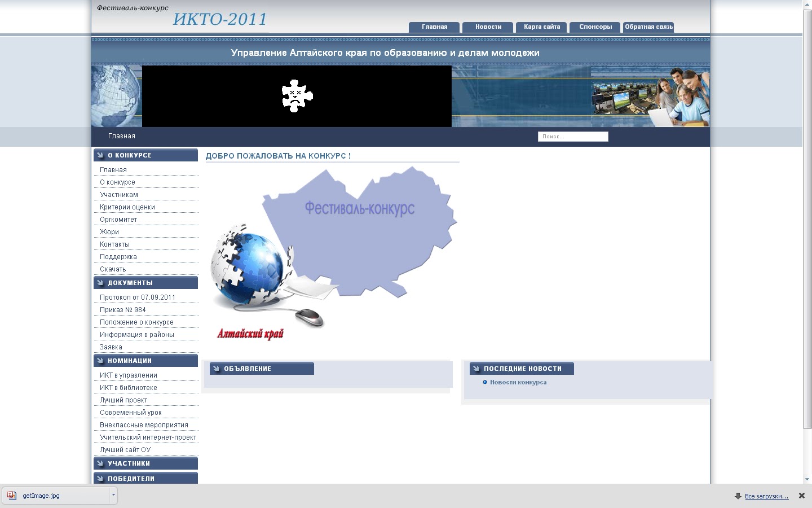
Task: Click Управление Алтайского края banner heading
Action: (x=385, y=52)
